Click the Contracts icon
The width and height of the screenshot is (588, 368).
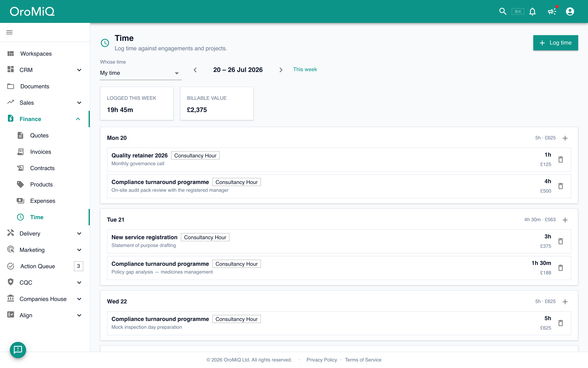pos(20,168)
